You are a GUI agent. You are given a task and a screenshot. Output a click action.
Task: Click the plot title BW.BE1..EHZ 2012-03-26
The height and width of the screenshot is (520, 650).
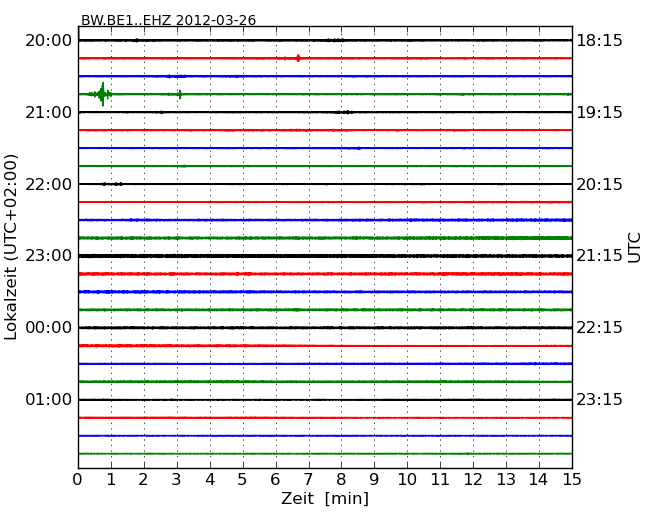(168, 20)
